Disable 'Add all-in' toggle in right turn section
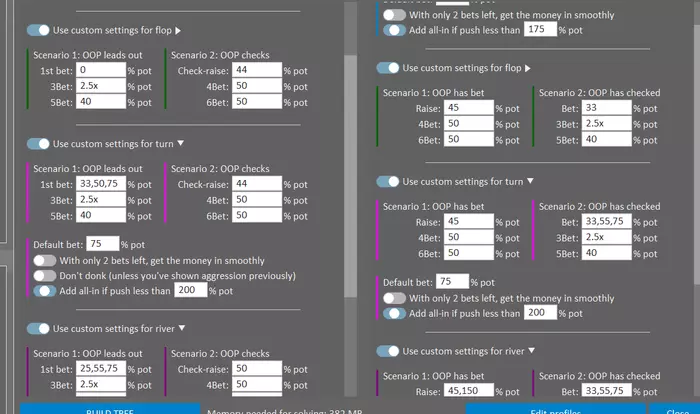Screen dimensions: 700x414 coord(395,313)
